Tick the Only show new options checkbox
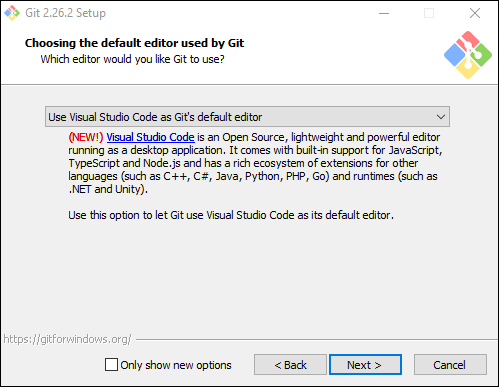499x387 pixels. coord(111,365)
